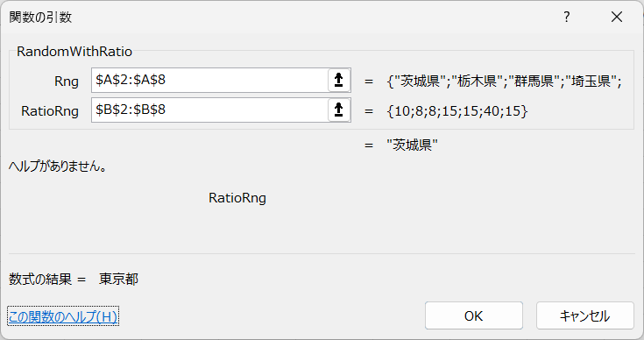The width and height of the screenshot is (644, 340).
Task: Click the 数式の結果 = label
Action: [47, 280]
